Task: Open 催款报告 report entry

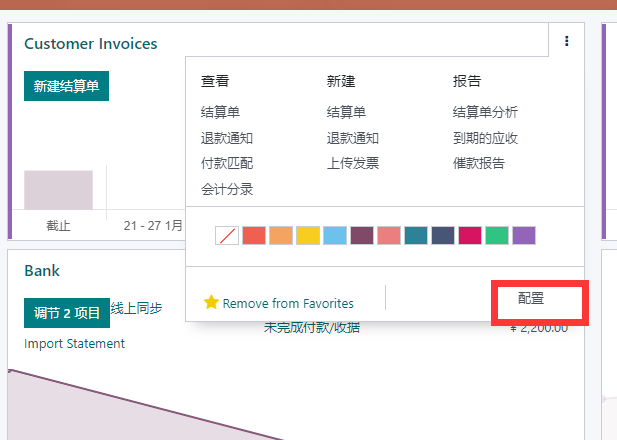Action: pos(479,163)
